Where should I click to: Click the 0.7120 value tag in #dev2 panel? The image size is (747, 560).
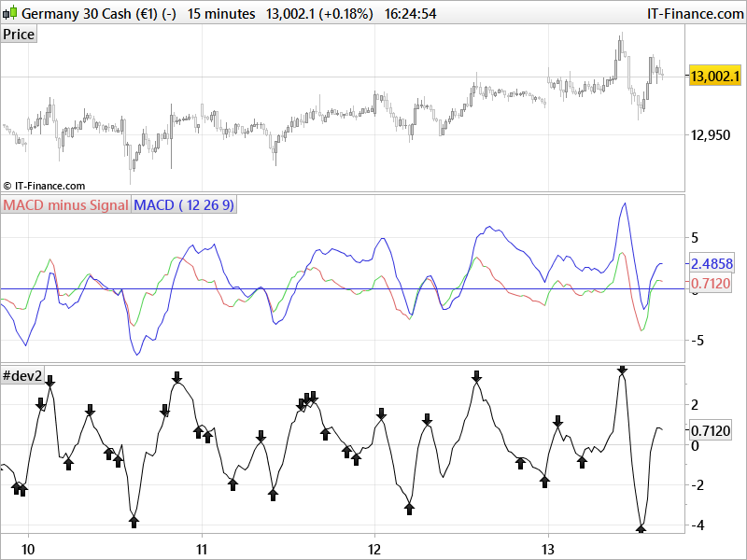[711, 430]
